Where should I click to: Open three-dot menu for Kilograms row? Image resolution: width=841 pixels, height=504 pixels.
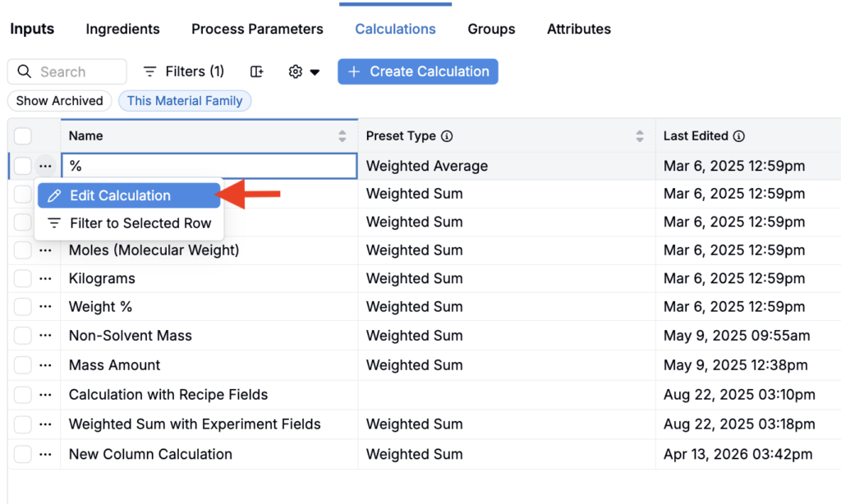tap(46, 279)
